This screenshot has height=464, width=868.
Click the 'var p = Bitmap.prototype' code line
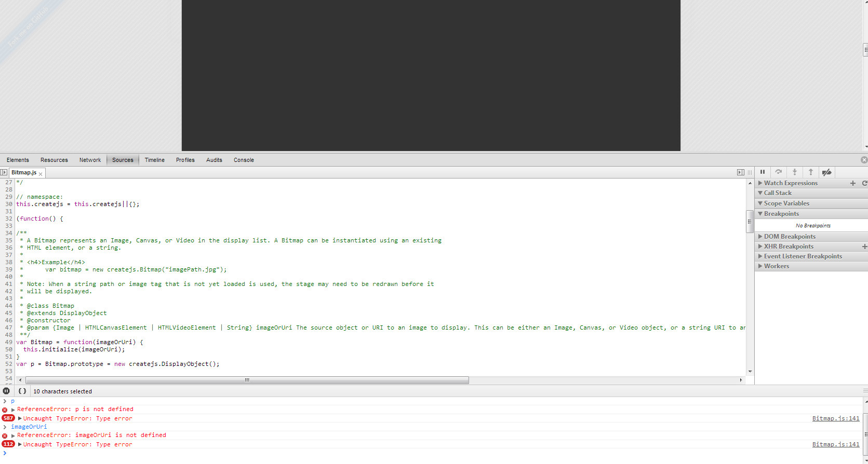118,364
